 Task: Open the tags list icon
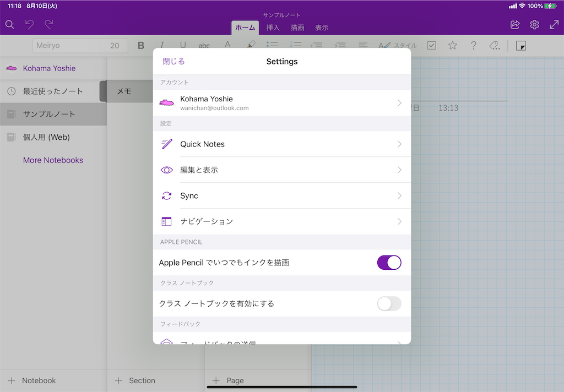[x=495, y=45]
